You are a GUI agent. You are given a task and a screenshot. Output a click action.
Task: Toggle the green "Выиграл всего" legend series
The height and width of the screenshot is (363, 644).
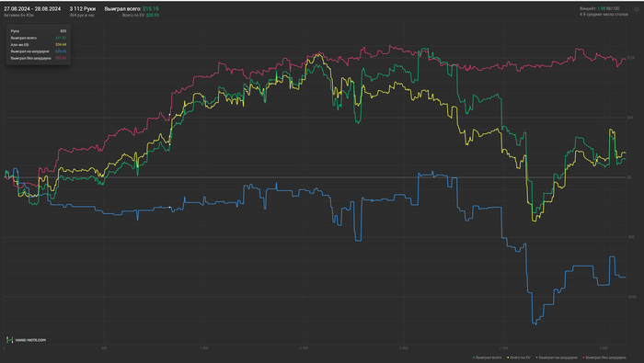pos(487,357)
